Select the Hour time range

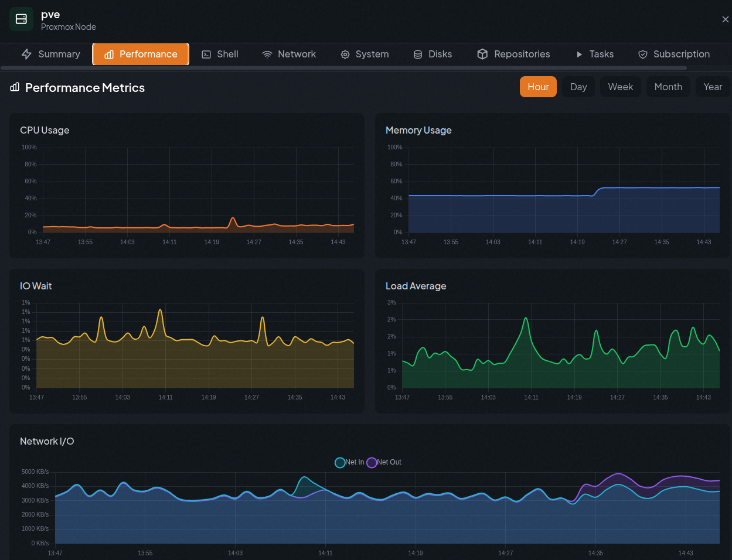point(538,87)
